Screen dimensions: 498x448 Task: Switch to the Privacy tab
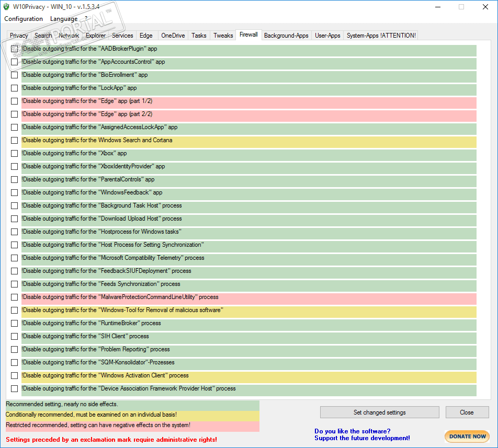pos(19,36)
